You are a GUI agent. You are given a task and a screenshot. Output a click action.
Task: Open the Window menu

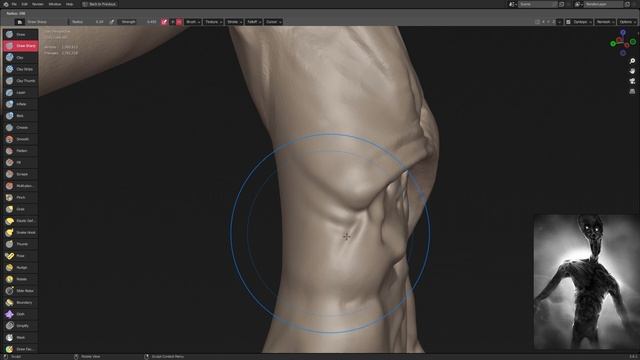tap(55, 4)
